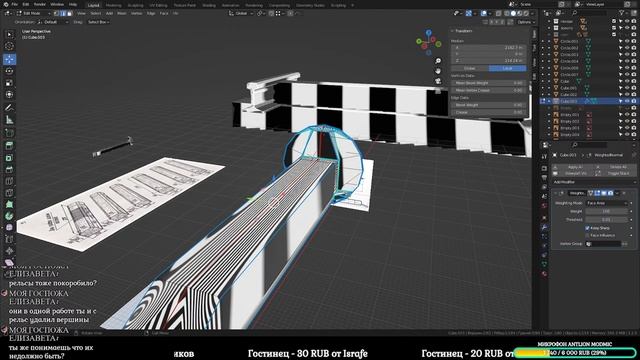Toggle visibility eye for Cube.003

click(x=627, y=101)
